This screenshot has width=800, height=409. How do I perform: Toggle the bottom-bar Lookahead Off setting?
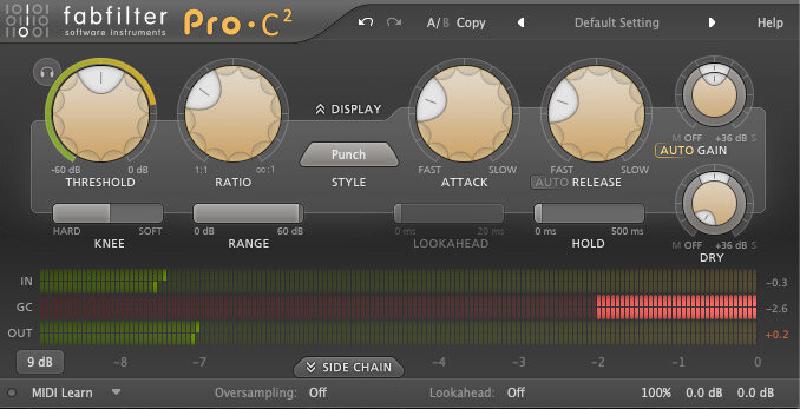tap(515, 393)
